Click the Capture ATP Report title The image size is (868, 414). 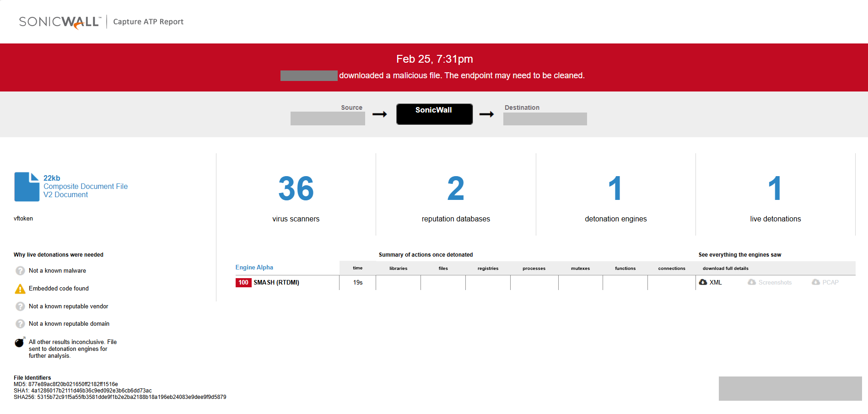(x=148, y=22)
